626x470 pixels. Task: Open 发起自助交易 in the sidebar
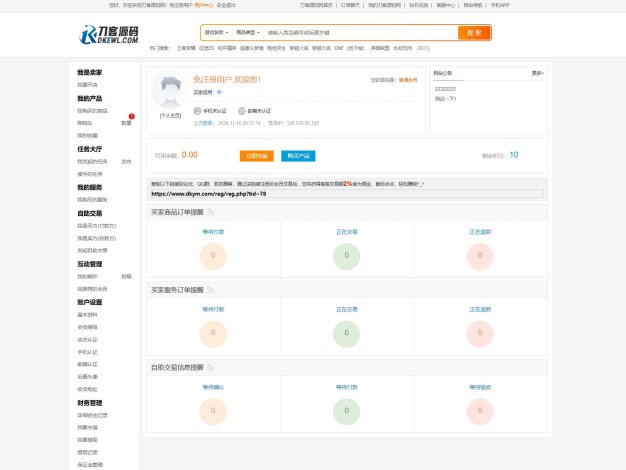92,250
